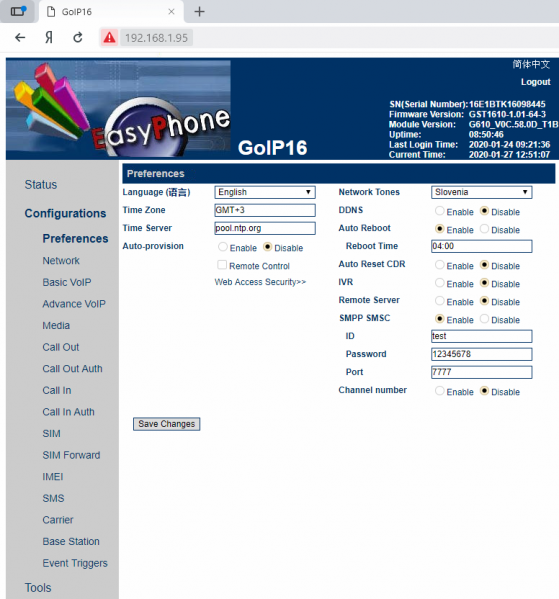Open the Network Tones dropdown

click(481, 192)
